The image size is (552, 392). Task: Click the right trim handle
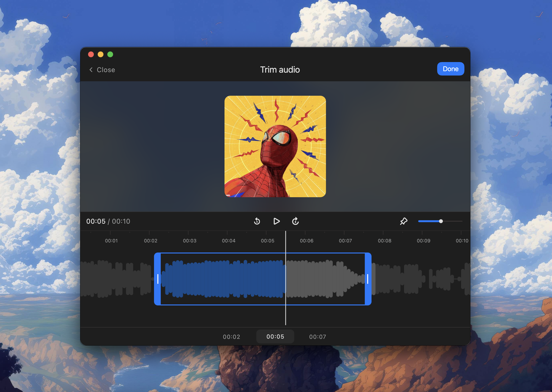368,279
